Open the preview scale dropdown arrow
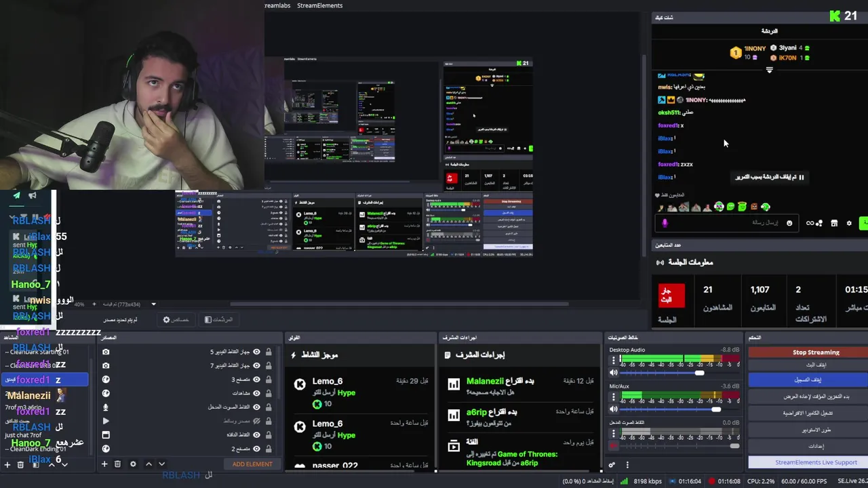This screenshot has width=868, height=488. [153, 304]
